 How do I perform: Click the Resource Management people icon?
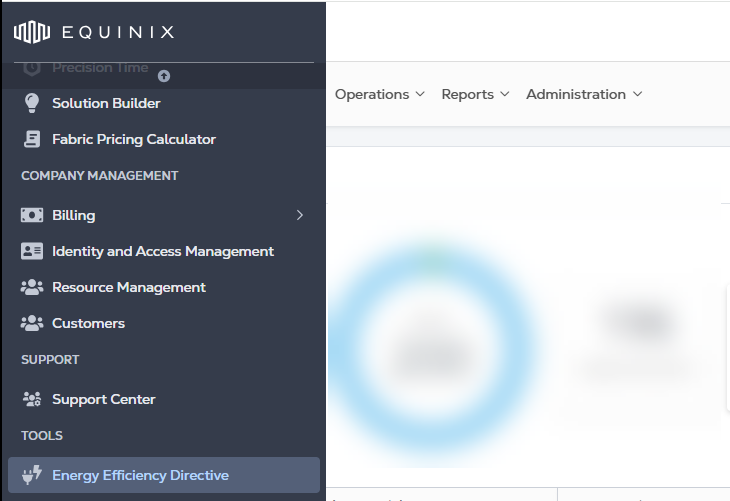point(32,287)
